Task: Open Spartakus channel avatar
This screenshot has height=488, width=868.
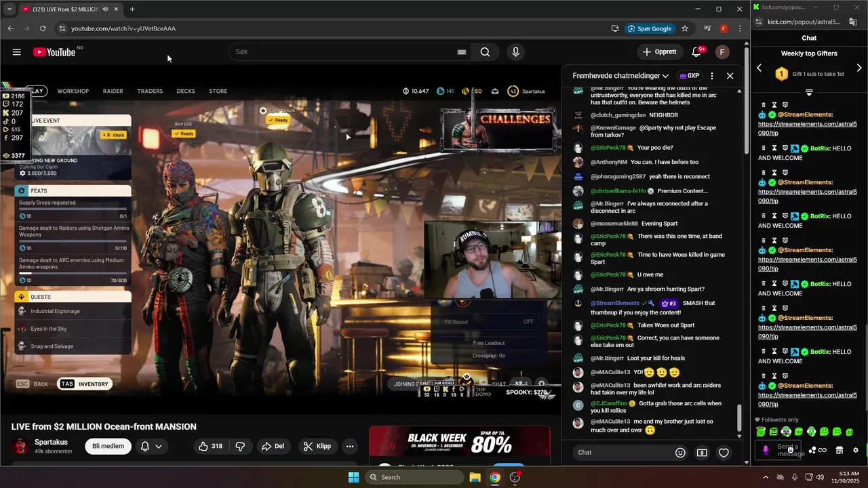Action: (x=21, y=446)
